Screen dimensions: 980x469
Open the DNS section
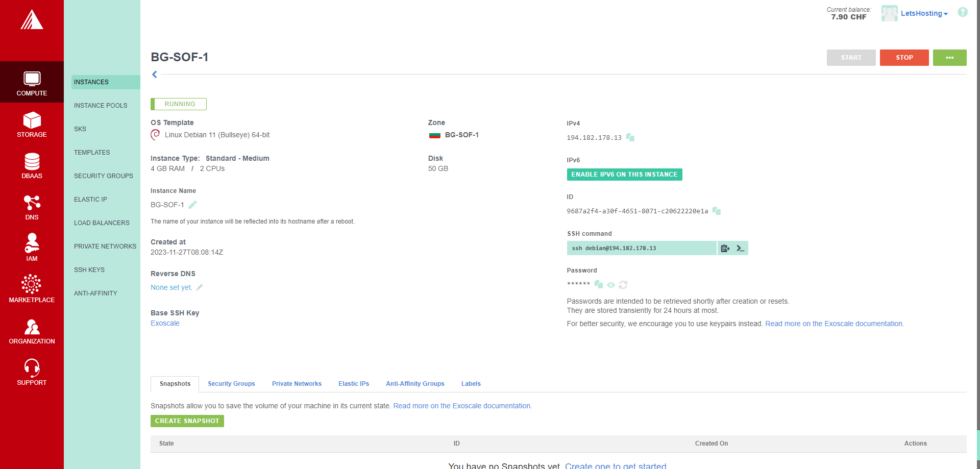click(32, 207)
